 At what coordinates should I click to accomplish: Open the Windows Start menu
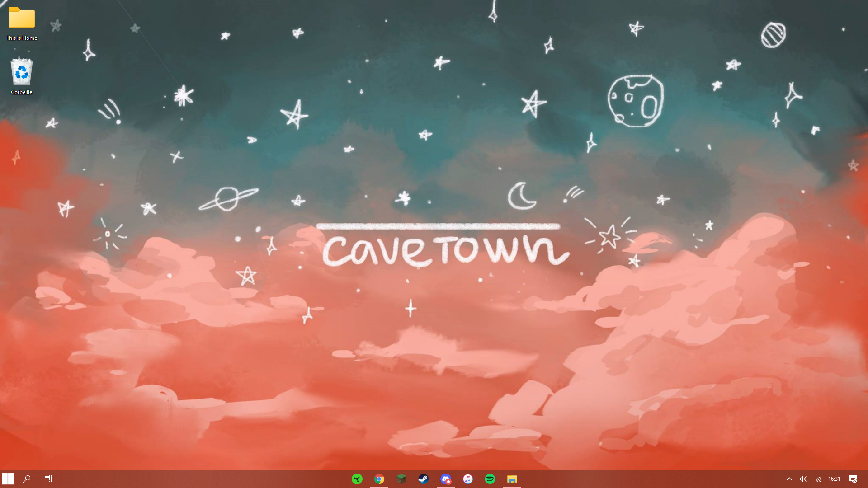[8, 479]
